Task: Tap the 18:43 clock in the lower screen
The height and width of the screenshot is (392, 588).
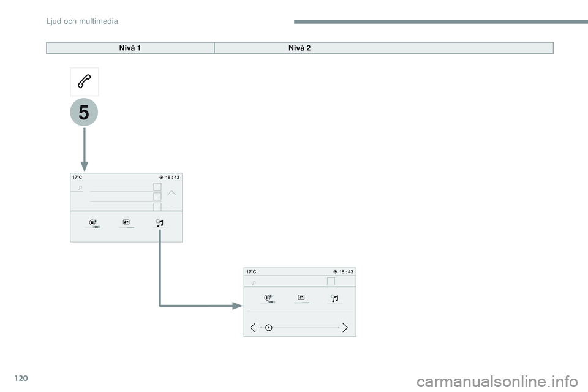Action: pyautogui.click(x=346, y=271)
